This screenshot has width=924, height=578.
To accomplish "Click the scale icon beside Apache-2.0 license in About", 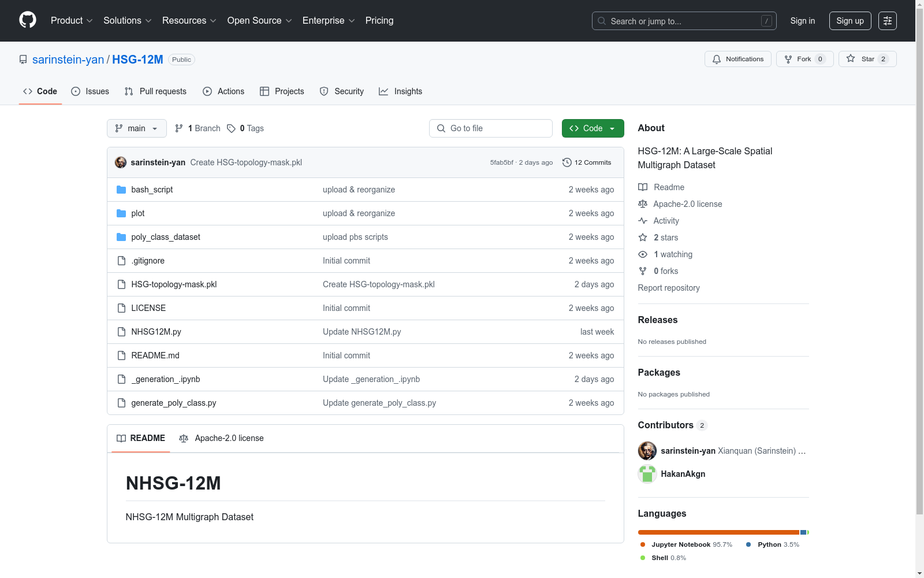I will point(643,204).
